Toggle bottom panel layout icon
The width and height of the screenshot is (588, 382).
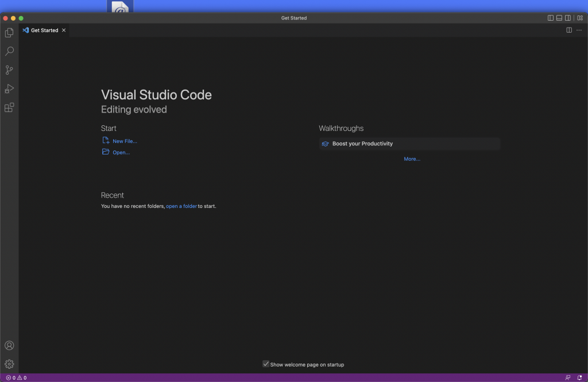tap(559, 18)
